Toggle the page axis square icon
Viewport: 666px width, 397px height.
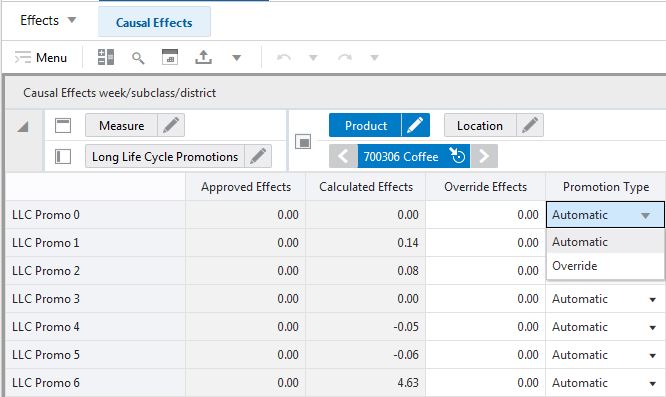point(303,141)
